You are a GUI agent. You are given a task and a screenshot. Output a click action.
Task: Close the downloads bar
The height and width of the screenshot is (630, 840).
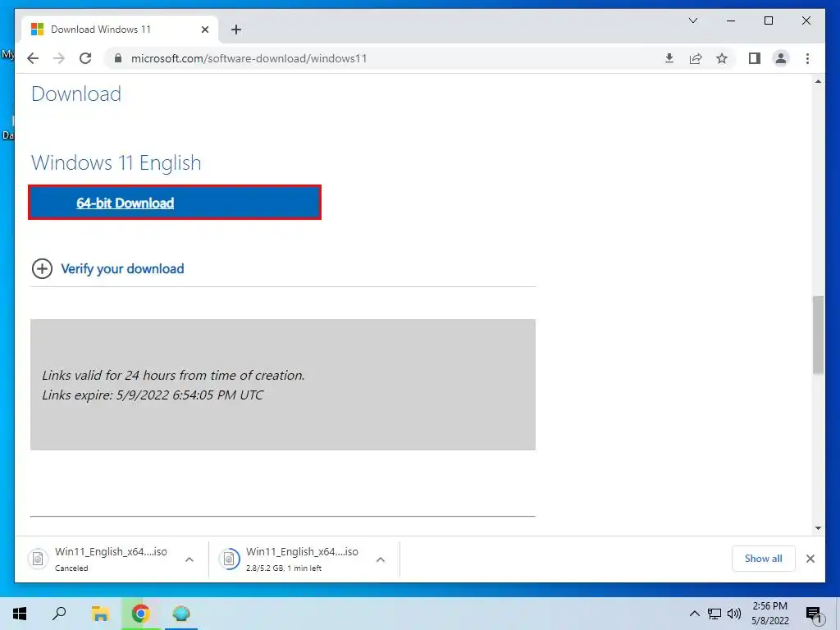tap(810, 559)
